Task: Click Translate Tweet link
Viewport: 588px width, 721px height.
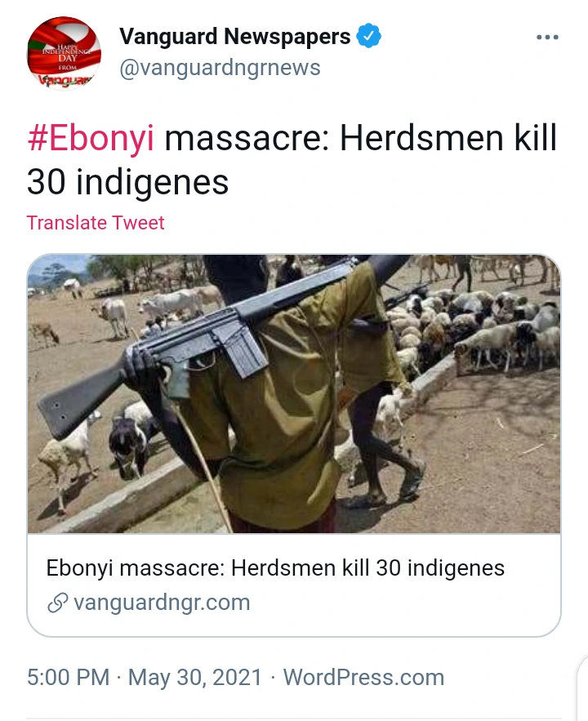Action: pos(96,223)
